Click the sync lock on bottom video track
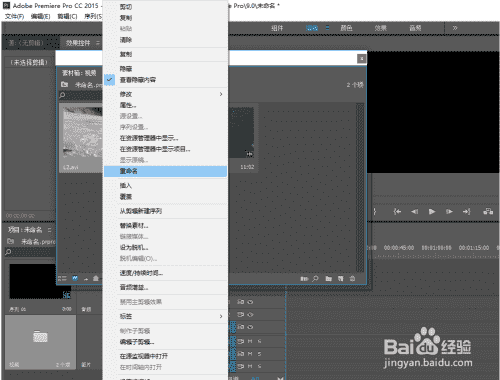The height and width of the screenshot is (380, 500). click(241, 327)
